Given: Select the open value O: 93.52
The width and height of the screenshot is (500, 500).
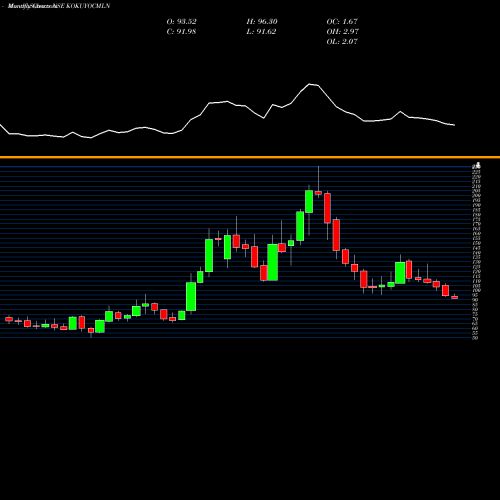Looking at the screenshot, I should point(181,22).
